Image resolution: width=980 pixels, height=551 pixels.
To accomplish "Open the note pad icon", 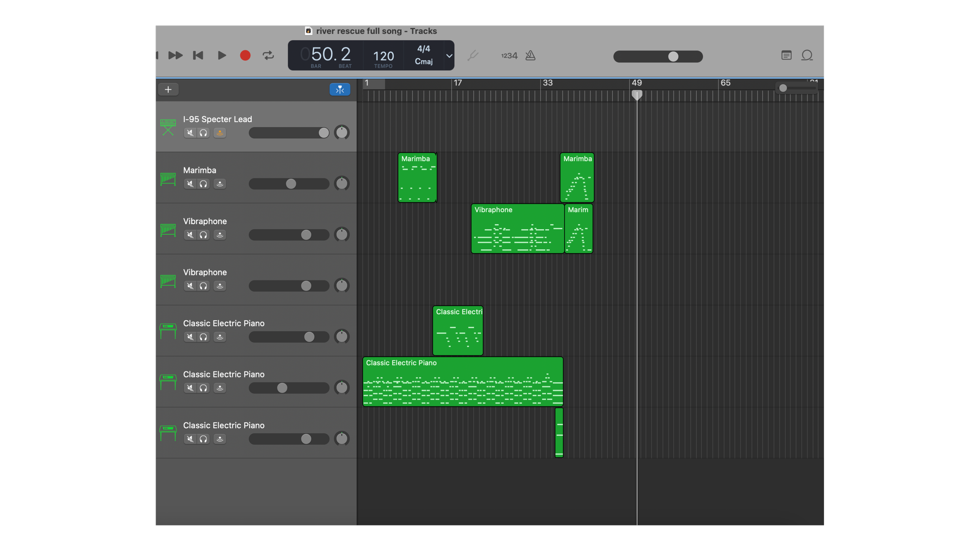I will (786, 56).
